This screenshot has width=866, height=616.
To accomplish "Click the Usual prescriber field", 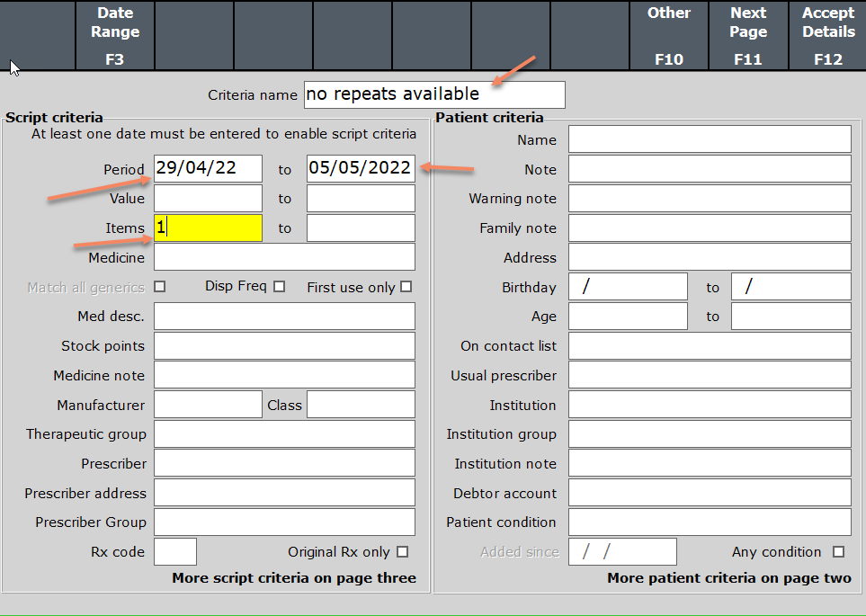I will click(x=710, y=375).
